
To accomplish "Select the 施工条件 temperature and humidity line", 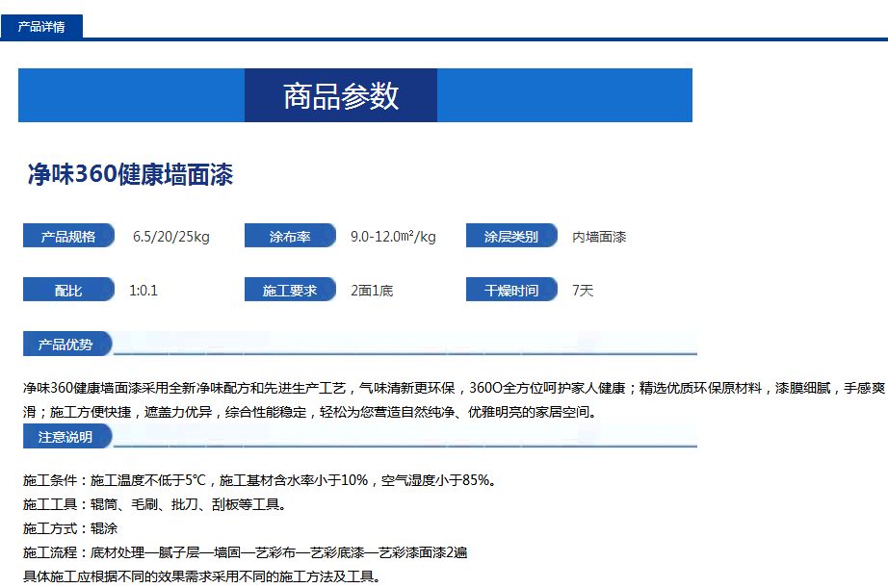I will (260, 480).
